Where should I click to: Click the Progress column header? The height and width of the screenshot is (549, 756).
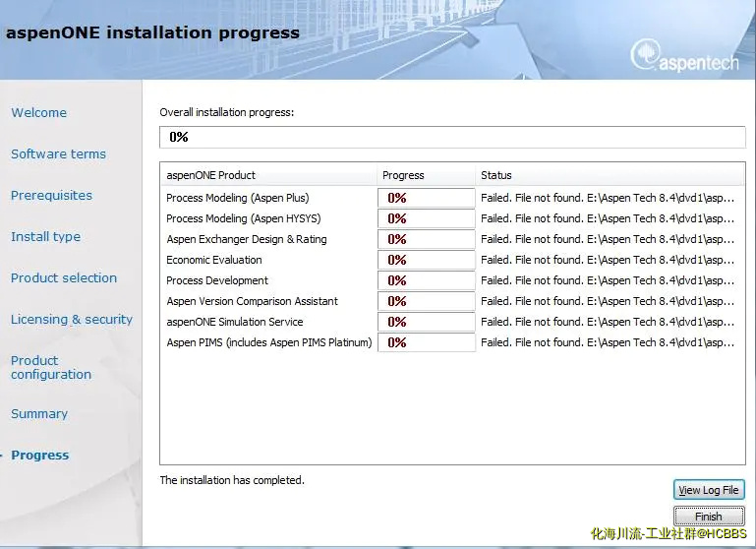426,175
